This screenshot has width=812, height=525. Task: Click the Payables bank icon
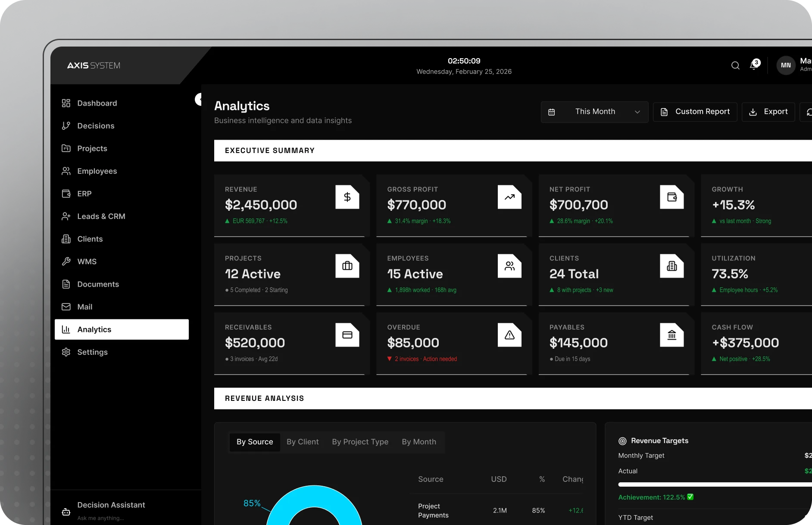(x=671, y=335)
